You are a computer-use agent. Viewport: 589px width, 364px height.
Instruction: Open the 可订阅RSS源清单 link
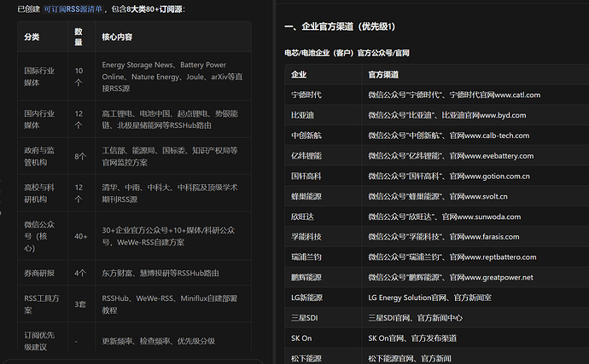click(73, 9)
